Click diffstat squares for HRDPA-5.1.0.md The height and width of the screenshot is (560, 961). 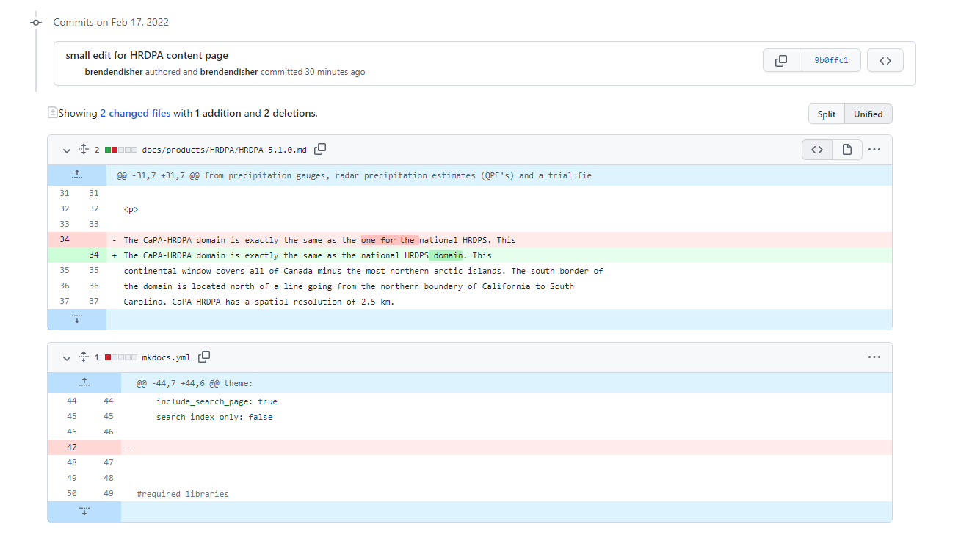[x=121, y=150]
